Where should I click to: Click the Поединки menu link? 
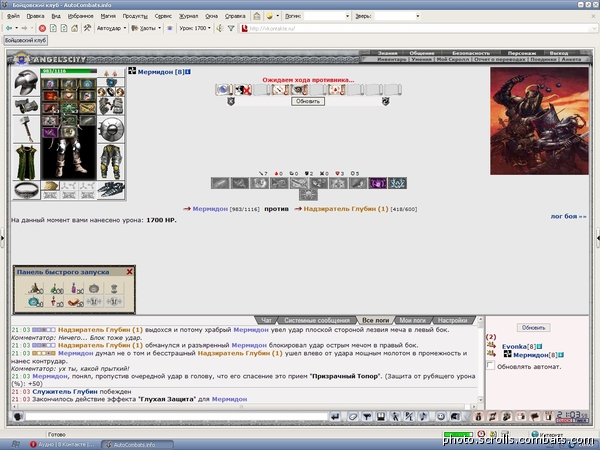point(543,59)
